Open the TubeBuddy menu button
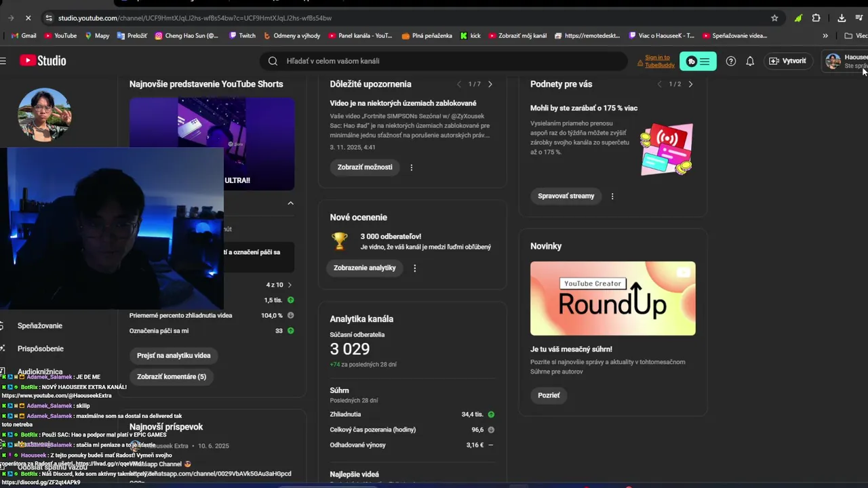 pyautogui.click(x=698, y=61)
